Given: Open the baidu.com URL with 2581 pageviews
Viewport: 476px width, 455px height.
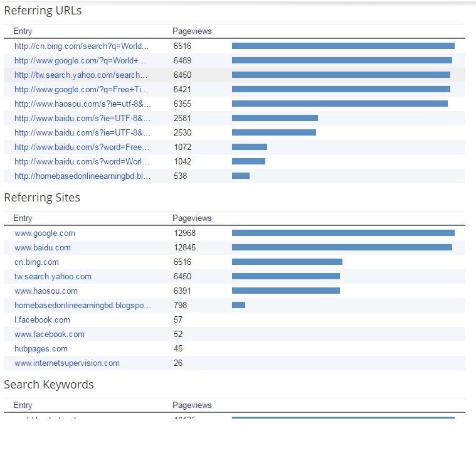Looking at the screenshot, I should pyautogui.click(x=82, y=118).
